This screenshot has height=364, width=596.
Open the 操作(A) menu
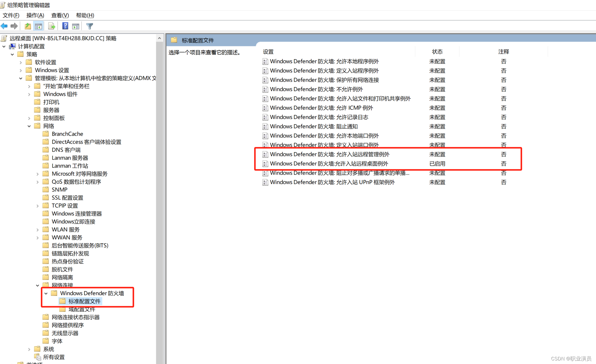point(35,15)
